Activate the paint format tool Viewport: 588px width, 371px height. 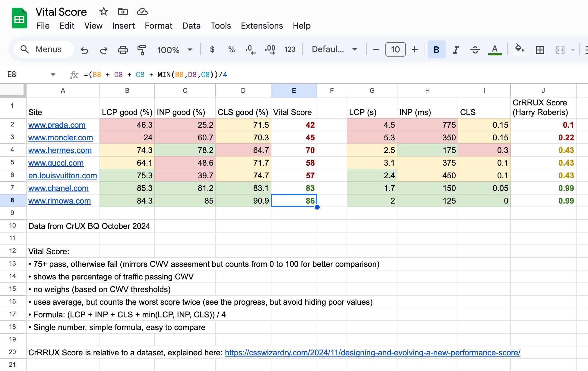coord(142,50)
